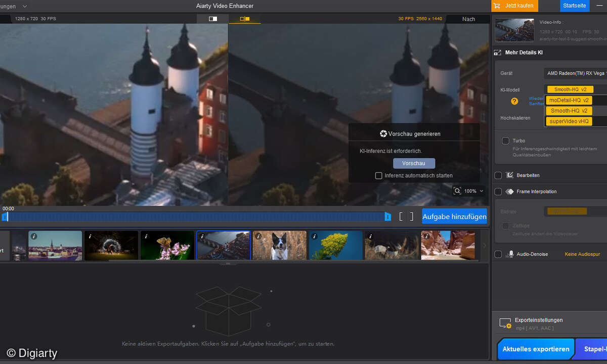Click the Mehr Details KI panel icon
The image size is (607, 364).
(x=497, y=53)
